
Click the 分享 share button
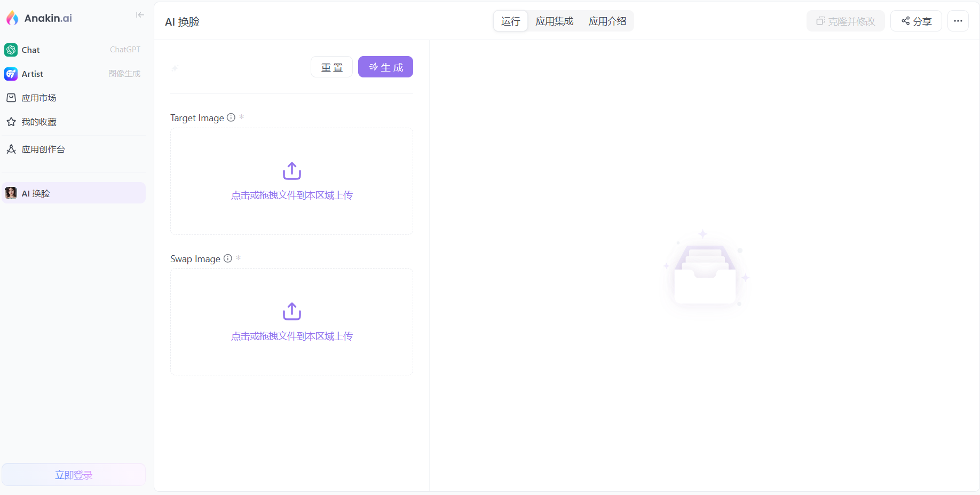916,21
